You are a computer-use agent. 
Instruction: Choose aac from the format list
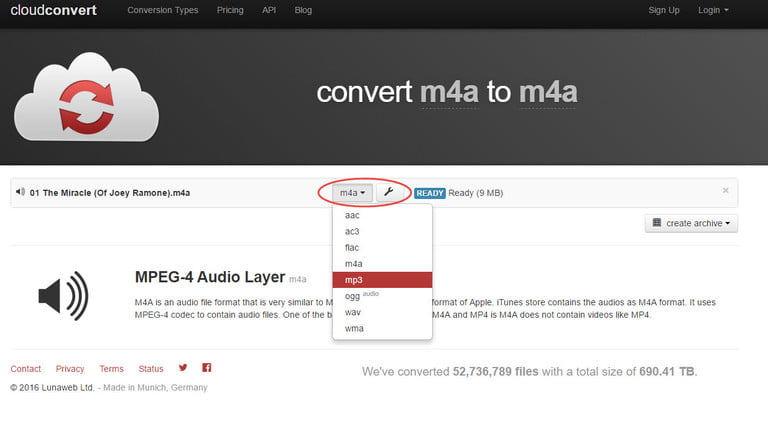pyautogui.click(x=382, y=215)
